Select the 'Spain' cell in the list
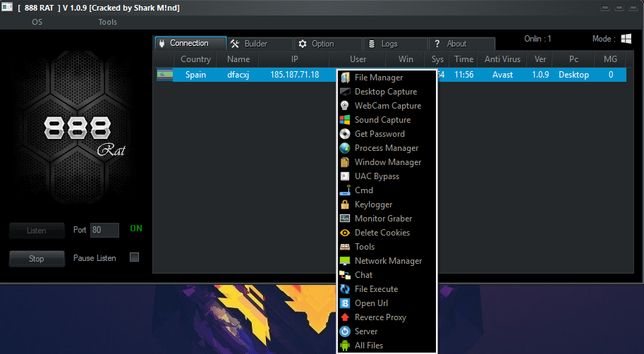Screen dimensions: 644x354 coord(195,75)
